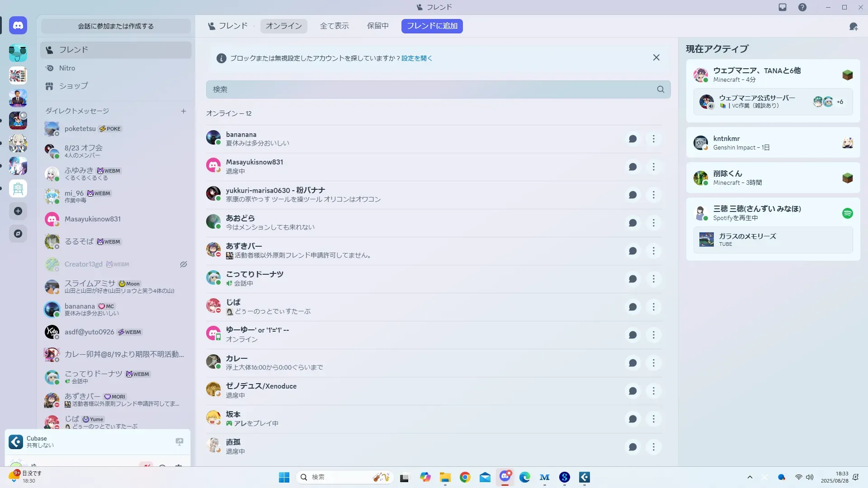This screenshot has height=488, width=868.
Task: Click the 会話に参加または作成する search box
Action: [116, 26]
